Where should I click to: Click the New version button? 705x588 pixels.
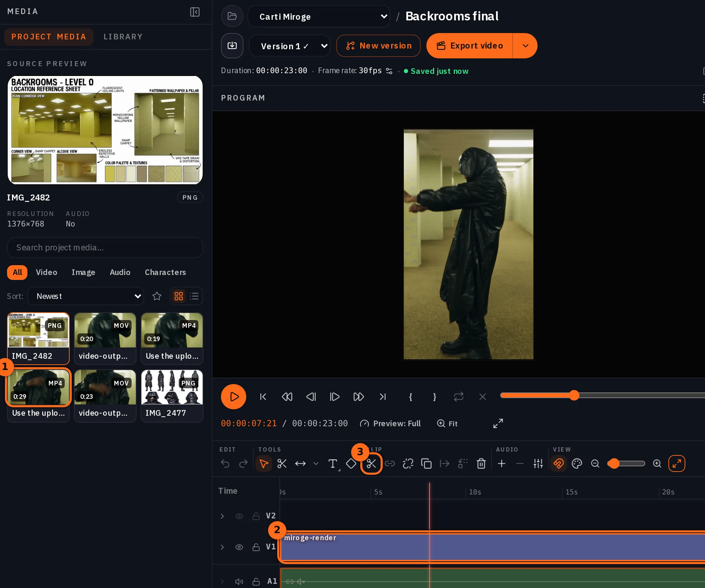[x=379, y=46]
